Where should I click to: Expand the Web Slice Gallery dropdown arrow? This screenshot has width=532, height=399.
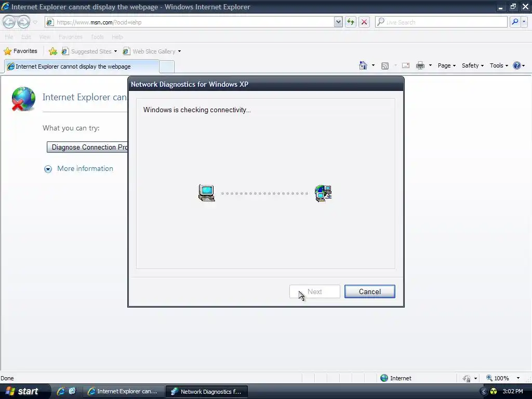pos(179,51)
